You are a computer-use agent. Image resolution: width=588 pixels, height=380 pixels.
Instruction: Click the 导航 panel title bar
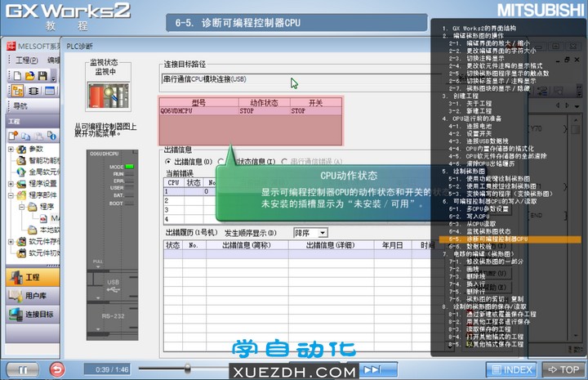point(33,106)
